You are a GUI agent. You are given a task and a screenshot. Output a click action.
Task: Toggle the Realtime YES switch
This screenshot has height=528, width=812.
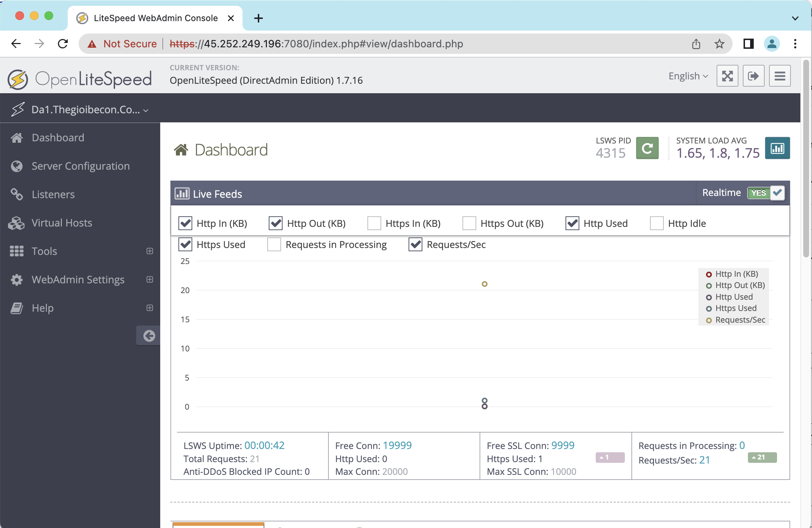pyautogui.click(x=766, y=193)
